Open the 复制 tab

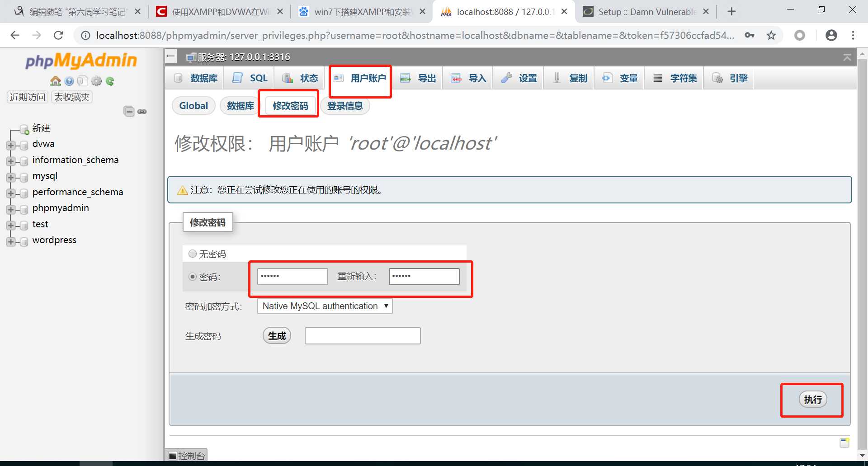[570, 78]
